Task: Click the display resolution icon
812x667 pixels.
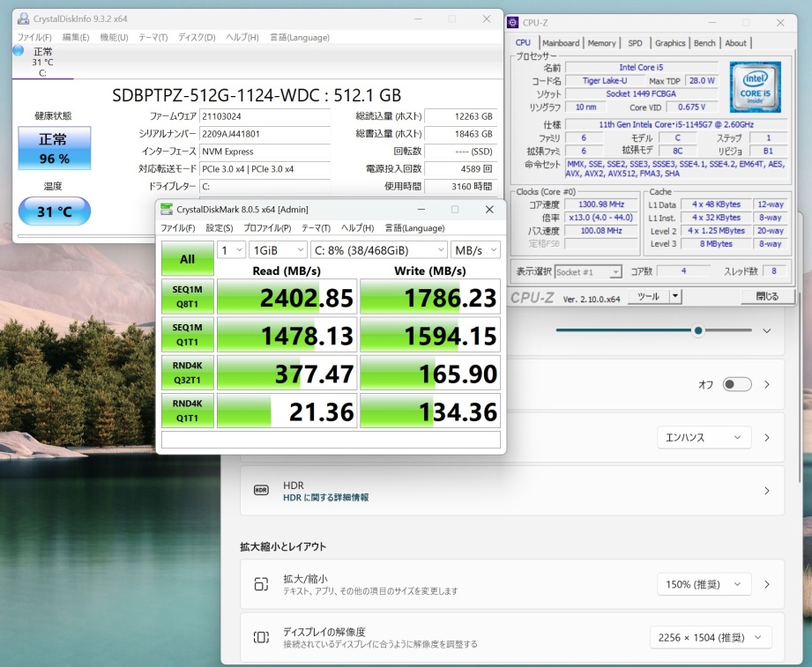Action: 261,637
